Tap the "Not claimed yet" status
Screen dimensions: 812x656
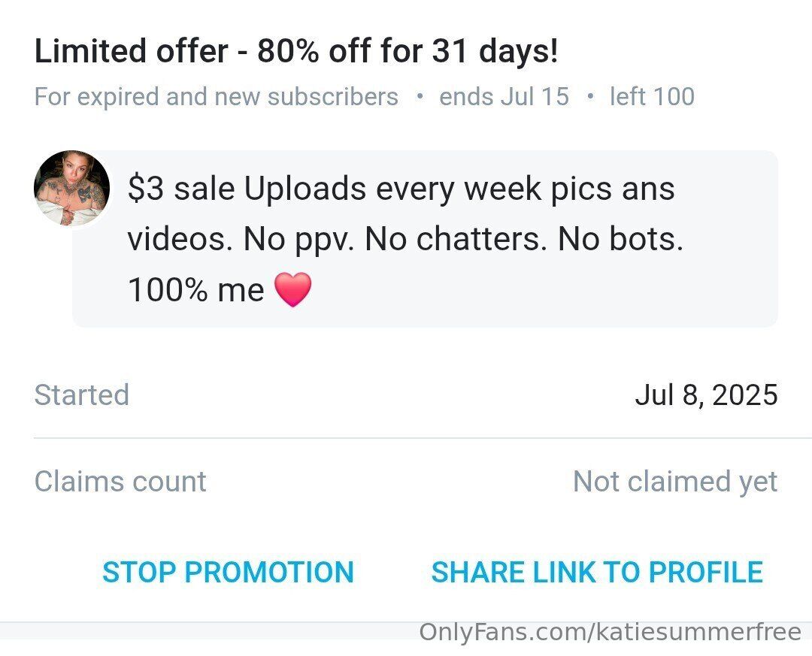click(x=675, y=482)
